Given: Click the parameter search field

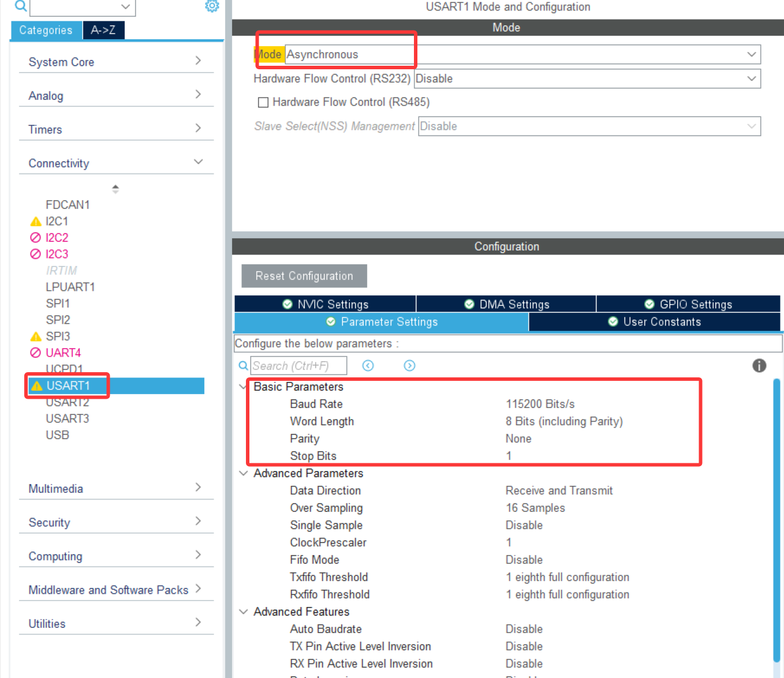Looking at the screenshot, I should click(298, 366).
